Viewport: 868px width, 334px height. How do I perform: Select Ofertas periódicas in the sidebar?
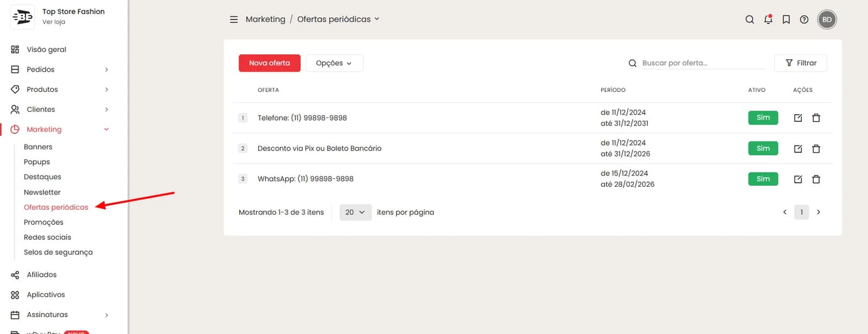tap(56, 207)
